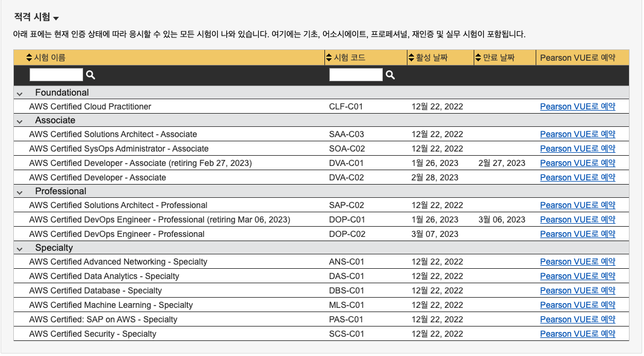
Task: Click the 3월 07, 2023 active date cell
Action: (x=435, y=234)
